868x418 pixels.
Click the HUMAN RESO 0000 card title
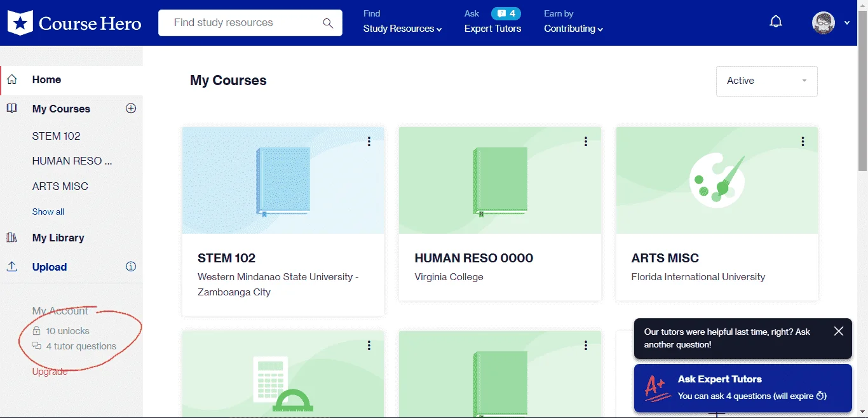(474, 258)
